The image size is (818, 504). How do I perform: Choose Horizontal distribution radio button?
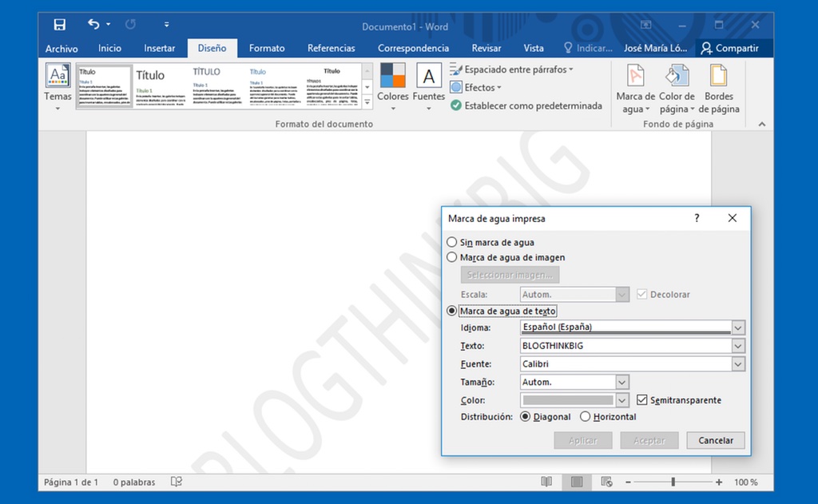(586, 417)
